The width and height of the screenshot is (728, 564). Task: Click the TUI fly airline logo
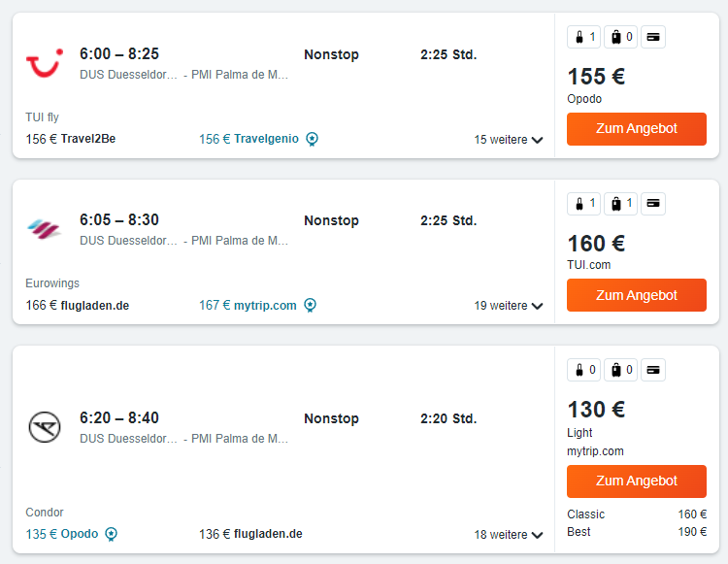point(45,63)
